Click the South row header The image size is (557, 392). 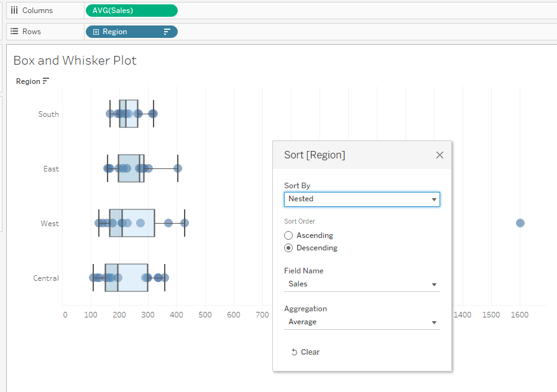[48, 114]
